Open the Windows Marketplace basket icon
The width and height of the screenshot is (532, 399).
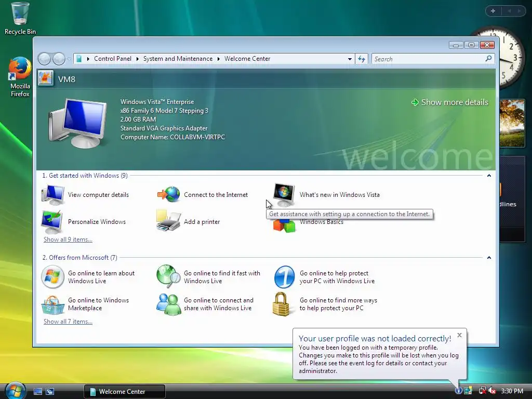[x=52, y=304]
